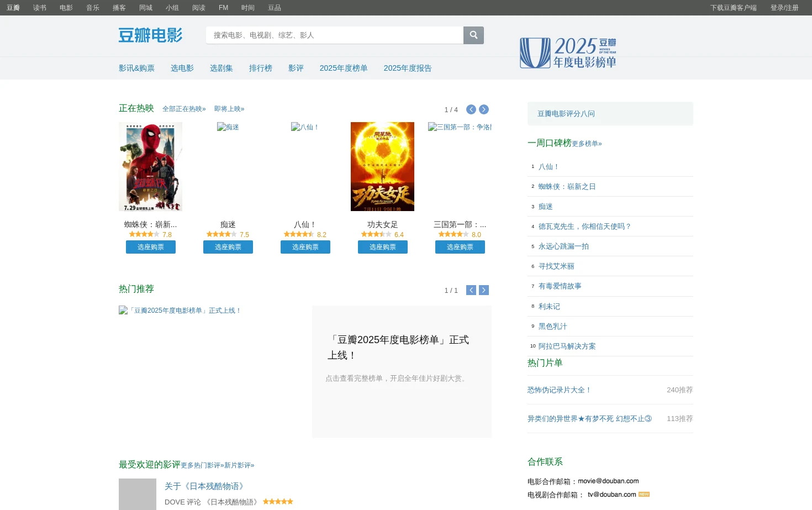This screenshot has height=510, width=812.
Task: Open 寻找艾米丽 ranking entry
Action: click(x=556, y=266)
